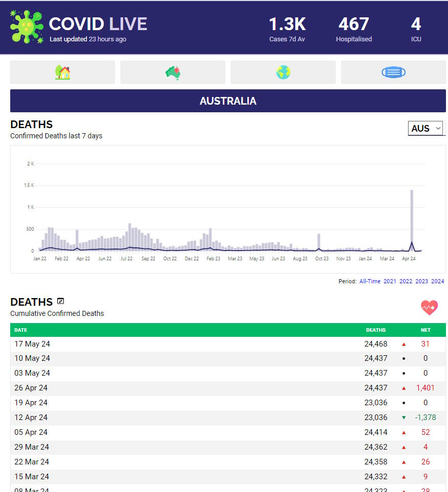
Task: Switch chart period to 2022
Action: pos(406,281)
